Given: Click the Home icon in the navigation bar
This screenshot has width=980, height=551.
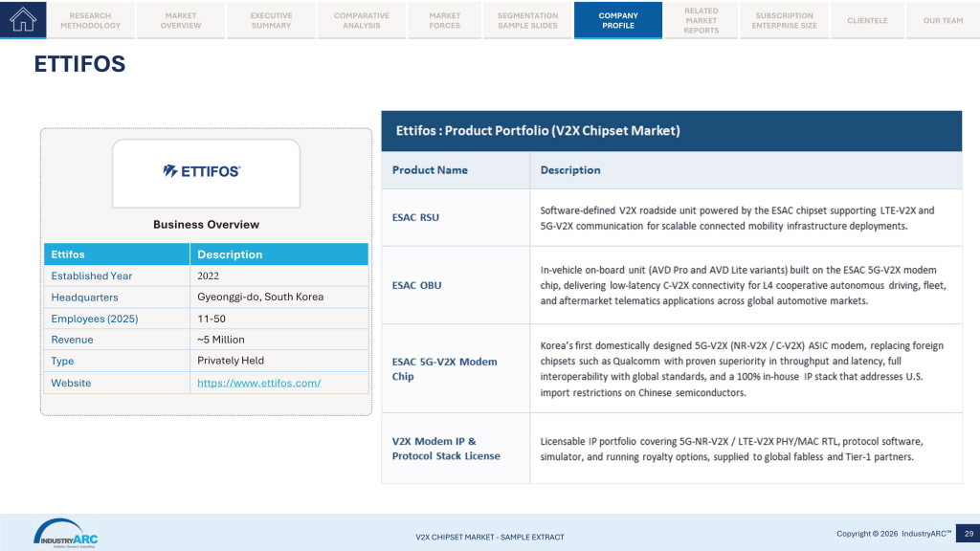Looking at the screenshot, I should (x=23, y=19).
